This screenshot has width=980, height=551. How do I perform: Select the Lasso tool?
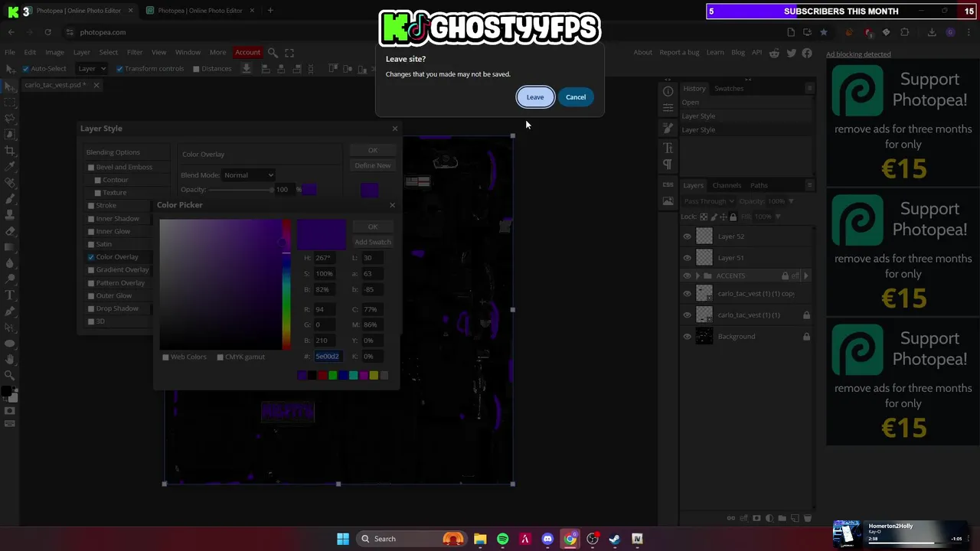(10, 118)
